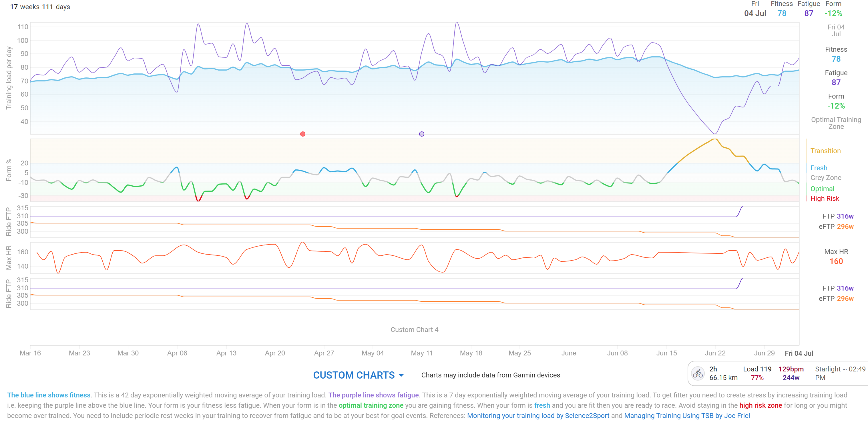
Task: Click the 17 weeks 111 days range label
Action: click(40, 7)
